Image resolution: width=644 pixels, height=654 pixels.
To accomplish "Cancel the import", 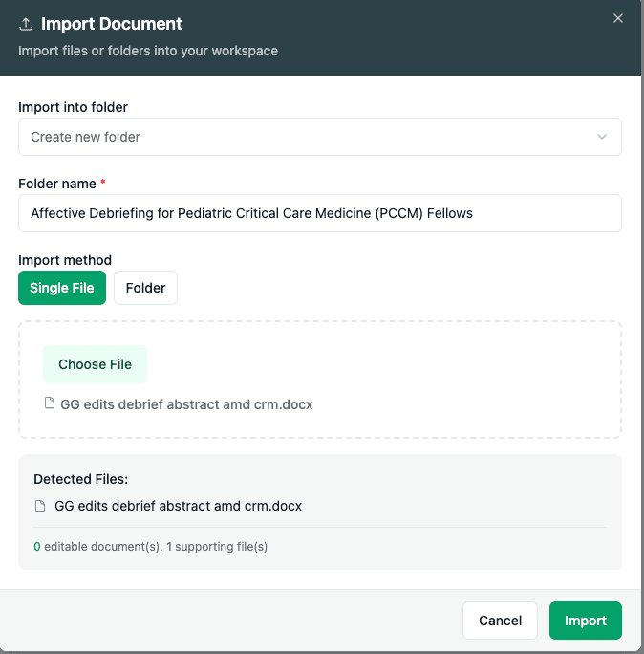I will 500,621.
